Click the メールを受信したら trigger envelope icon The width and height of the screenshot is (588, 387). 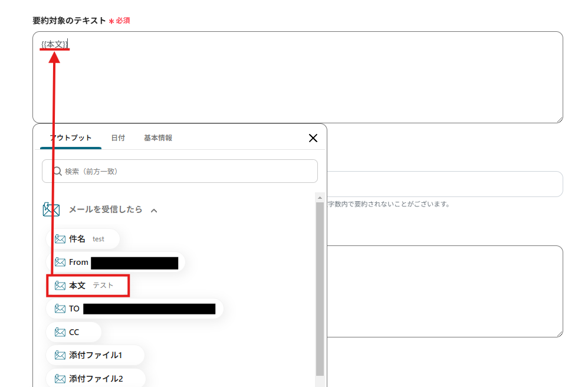click(x=51, y=209)
